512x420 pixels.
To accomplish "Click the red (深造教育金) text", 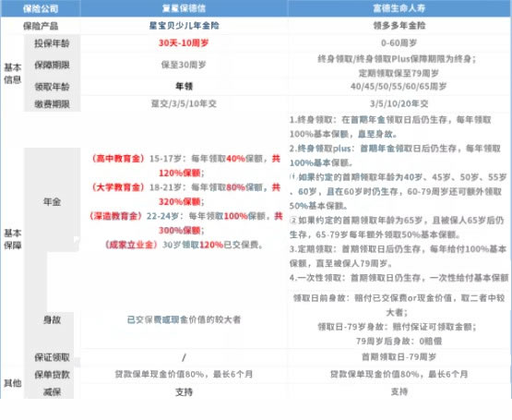I will (x=116, y=216).
